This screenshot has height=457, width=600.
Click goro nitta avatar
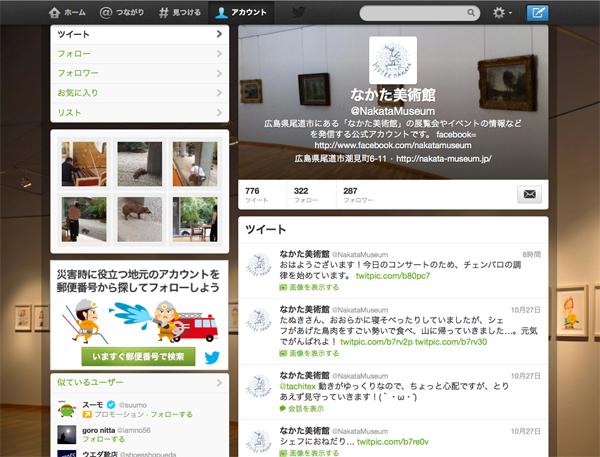click(67, 434)
